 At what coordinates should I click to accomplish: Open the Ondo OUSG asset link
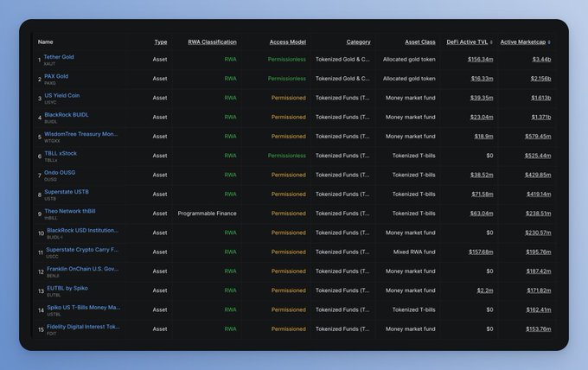(60, 172)
